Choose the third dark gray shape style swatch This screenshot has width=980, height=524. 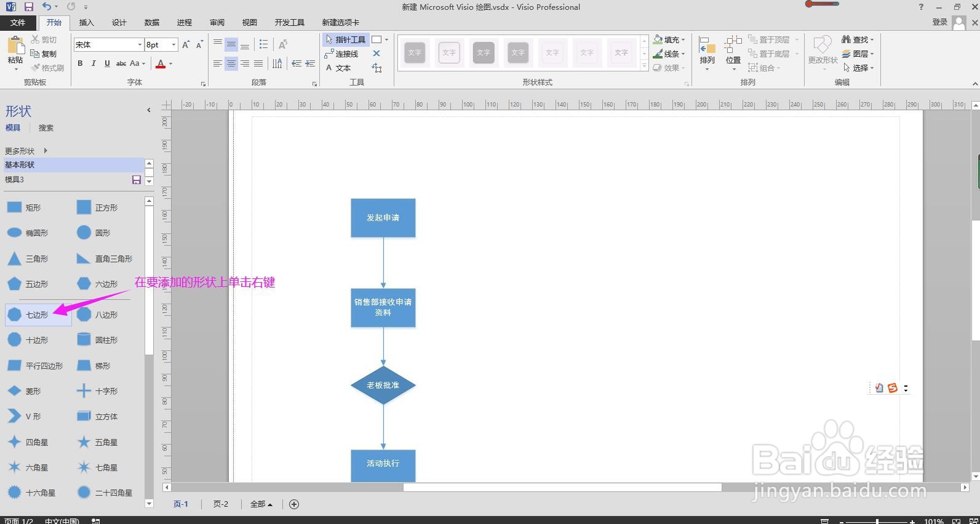[484, 53]
